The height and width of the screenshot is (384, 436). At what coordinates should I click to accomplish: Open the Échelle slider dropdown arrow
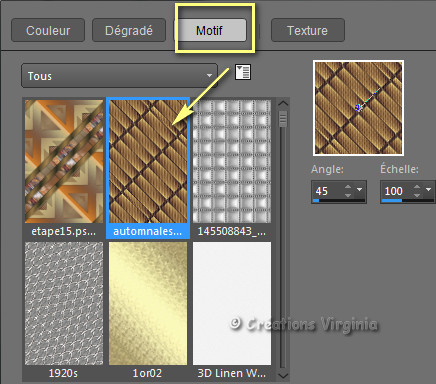tap(428, 189)
